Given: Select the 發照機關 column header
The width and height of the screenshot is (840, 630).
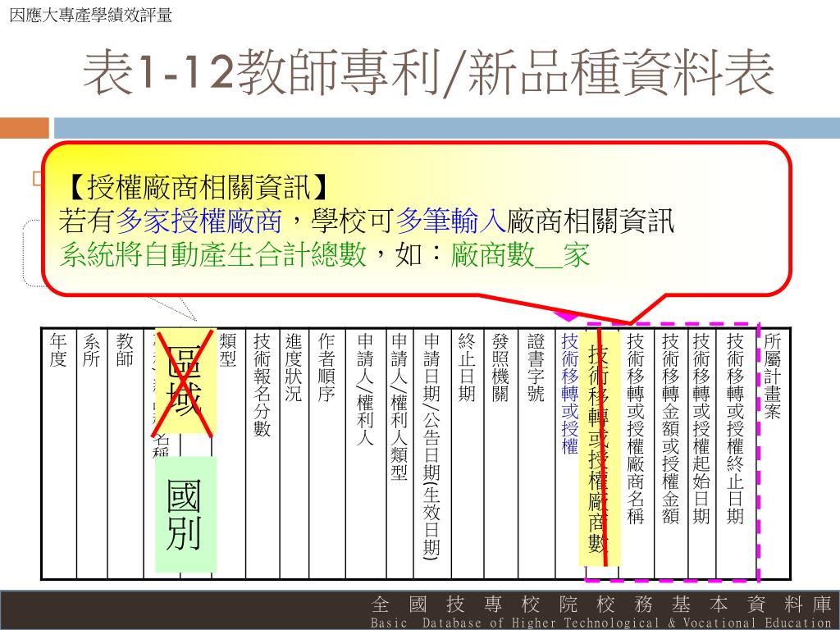Looking at the screenshot, I should 500,367.
